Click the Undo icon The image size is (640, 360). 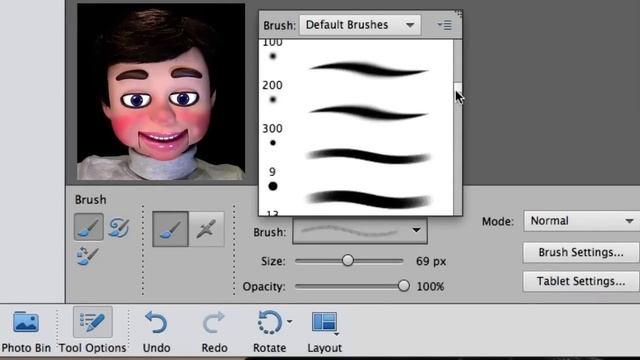(156, 322)
